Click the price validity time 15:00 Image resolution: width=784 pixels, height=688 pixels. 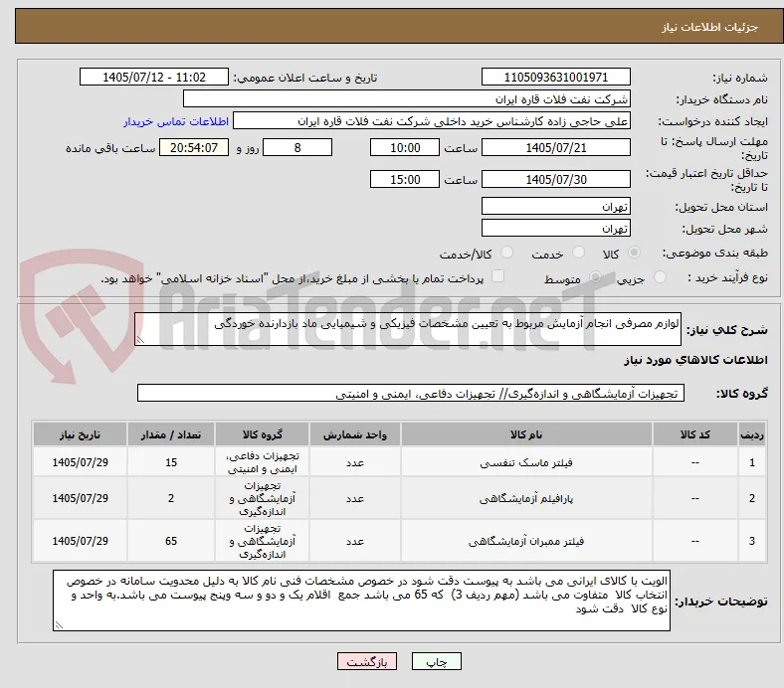tap(405, 179)
